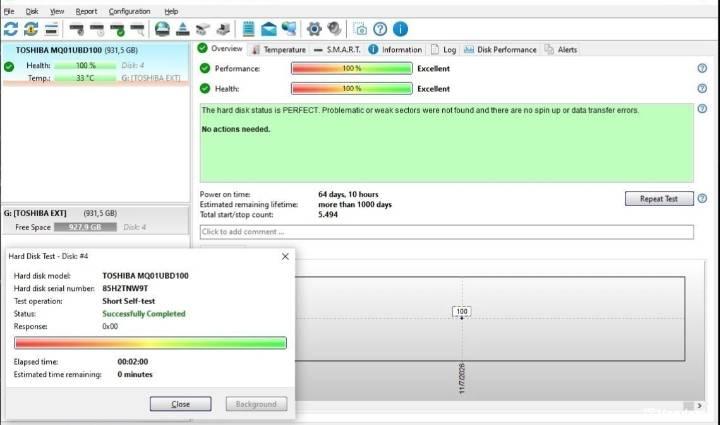Click the globe disk toolbar icon
The height and width of the screenshot is (425, 720).
click(x=162, y=29)
